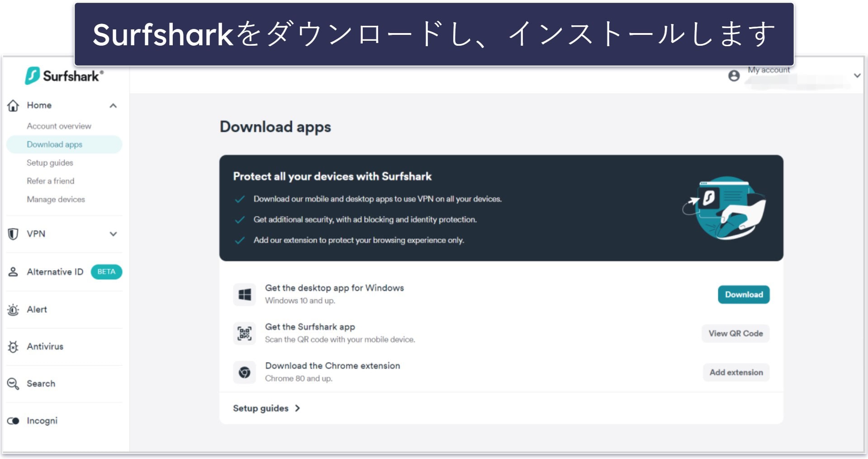Click the Surfshark logo
Viewport: 868px width, 459px height.
coord(64,76)
